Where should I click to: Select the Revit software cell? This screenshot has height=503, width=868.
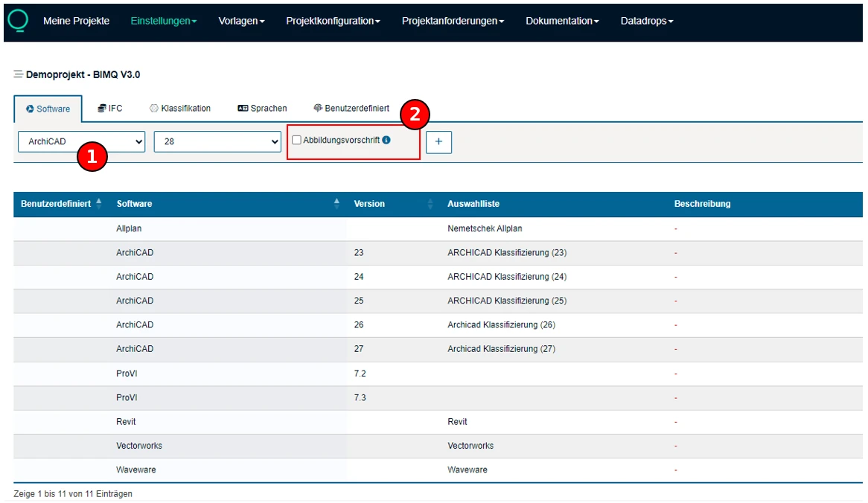click(x=126, y=422)
